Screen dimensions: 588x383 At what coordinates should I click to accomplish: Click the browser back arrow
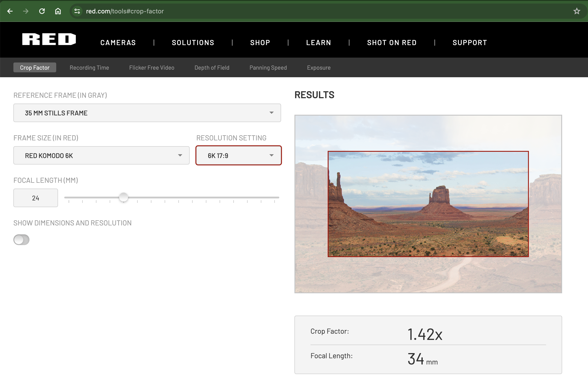[10, 11]
